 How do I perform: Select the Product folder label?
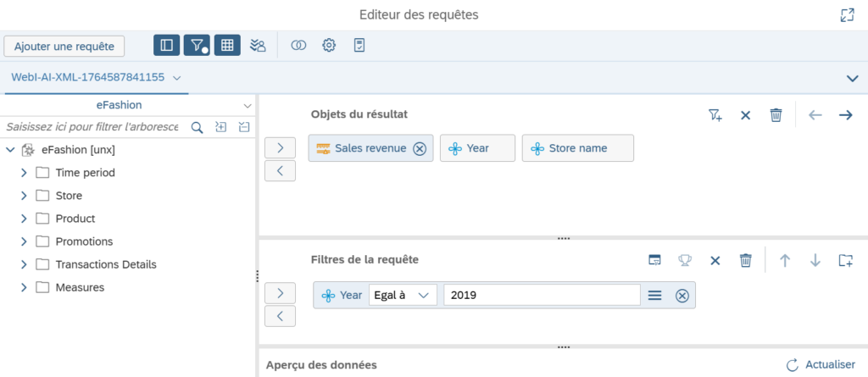coord(75,219)
